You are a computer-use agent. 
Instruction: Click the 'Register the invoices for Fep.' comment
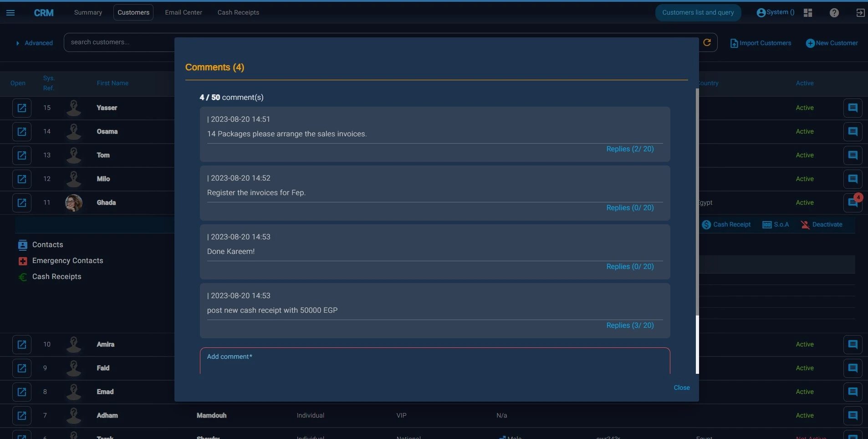point(256,193)
